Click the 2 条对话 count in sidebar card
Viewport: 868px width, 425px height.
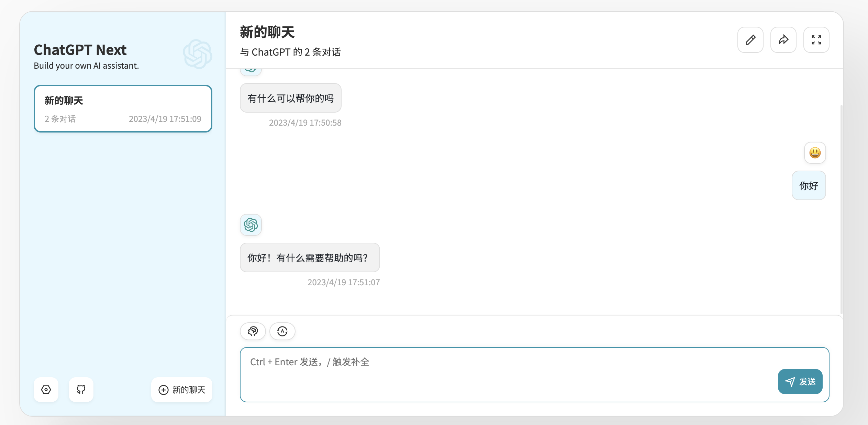[x=60, y=119]
